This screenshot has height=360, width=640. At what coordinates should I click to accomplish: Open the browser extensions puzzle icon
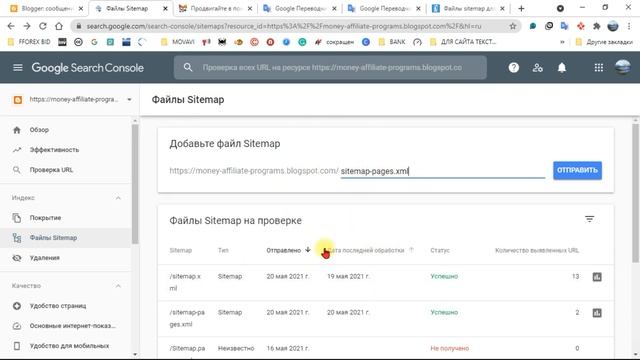coord(596,26)
